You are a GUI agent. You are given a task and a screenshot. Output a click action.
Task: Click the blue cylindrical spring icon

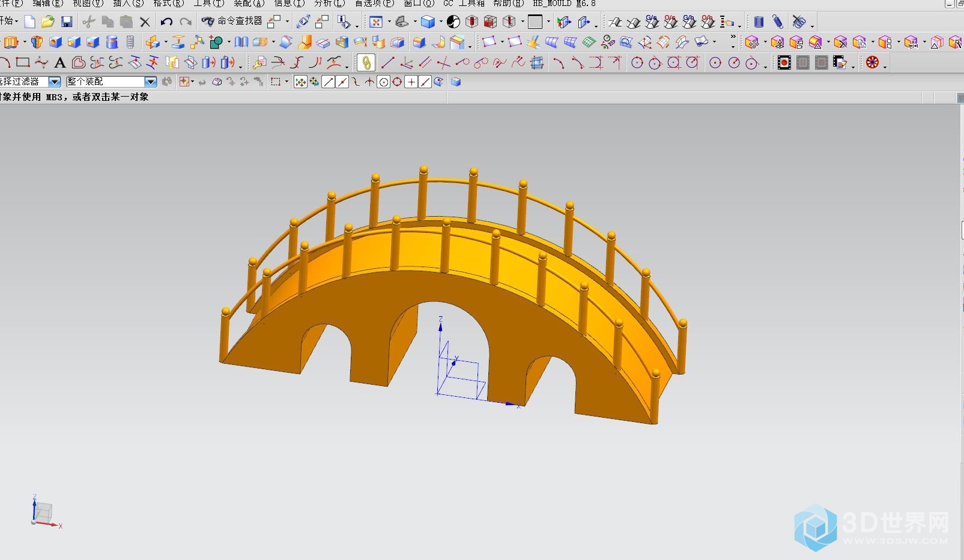coord(759,22)
